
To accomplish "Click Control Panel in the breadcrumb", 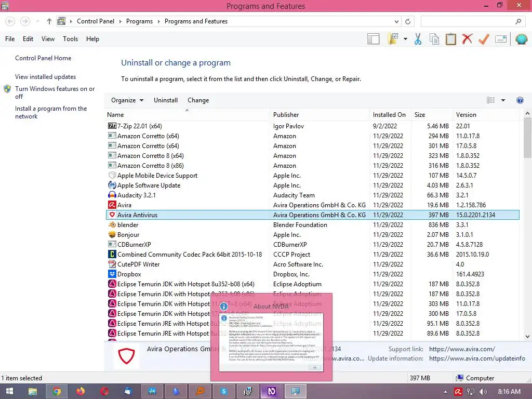I will pyautogui.click(x=96, y=21).
